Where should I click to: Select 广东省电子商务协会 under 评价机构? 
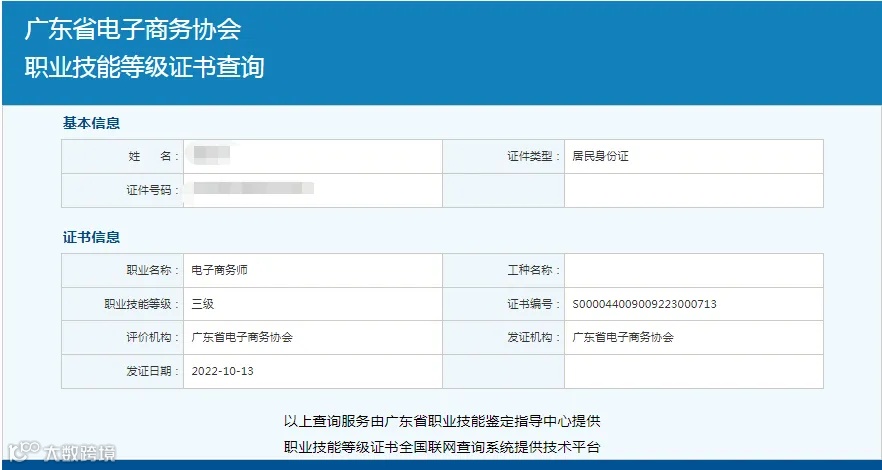(x=242, y=338)
